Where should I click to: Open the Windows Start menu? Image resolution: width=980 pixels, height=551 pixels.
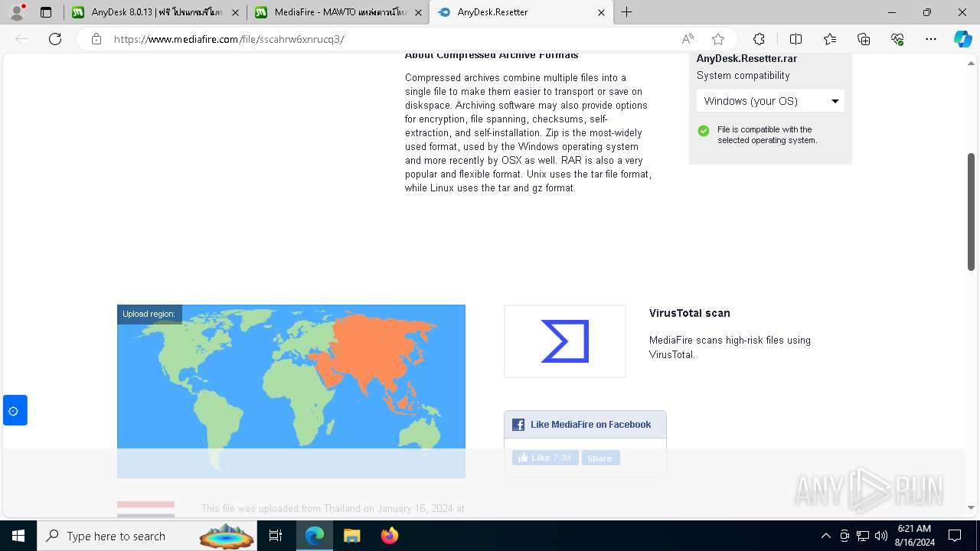[x=18, y=536]
